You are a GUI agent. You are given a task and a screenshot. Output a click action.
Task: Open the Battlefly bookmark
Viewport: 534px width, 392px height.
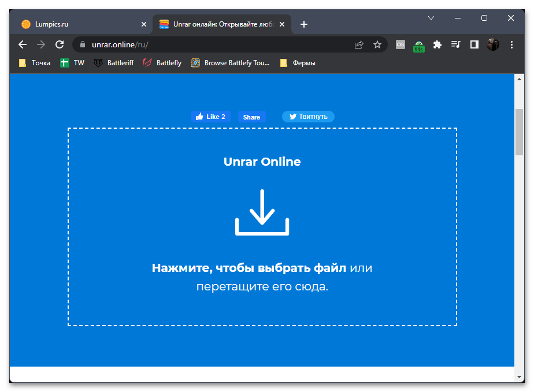[162, 63]
